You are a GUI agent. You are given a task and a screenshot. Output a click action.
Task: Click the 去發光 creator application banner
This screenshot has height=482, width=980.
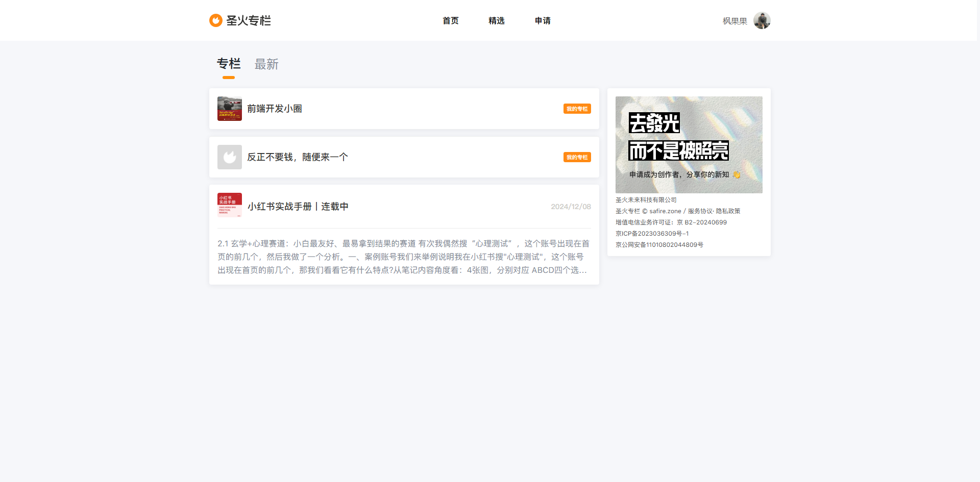click(x=689, y=145)
